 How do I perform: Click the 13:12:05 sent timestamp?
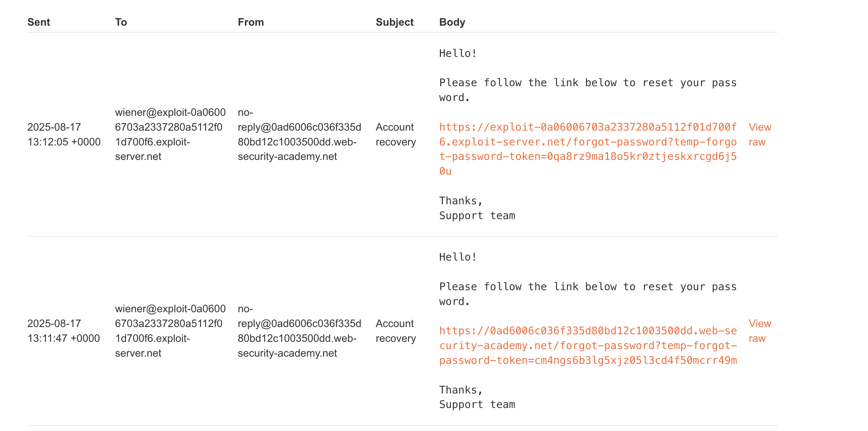point(64,135)
